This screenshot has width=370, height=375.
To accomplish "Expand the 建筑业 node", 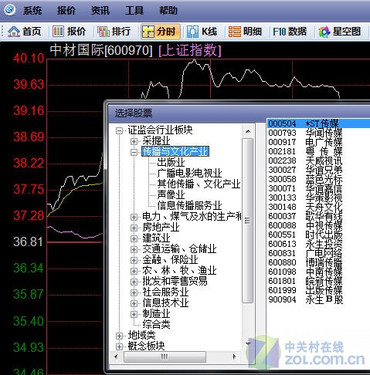I will tap(134, 239).
